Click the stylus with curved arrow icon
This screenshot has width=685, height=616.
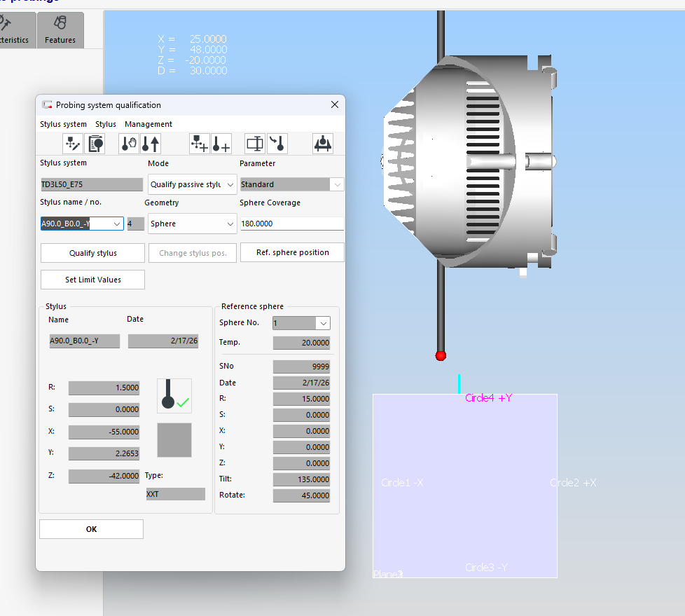point(277,144)
